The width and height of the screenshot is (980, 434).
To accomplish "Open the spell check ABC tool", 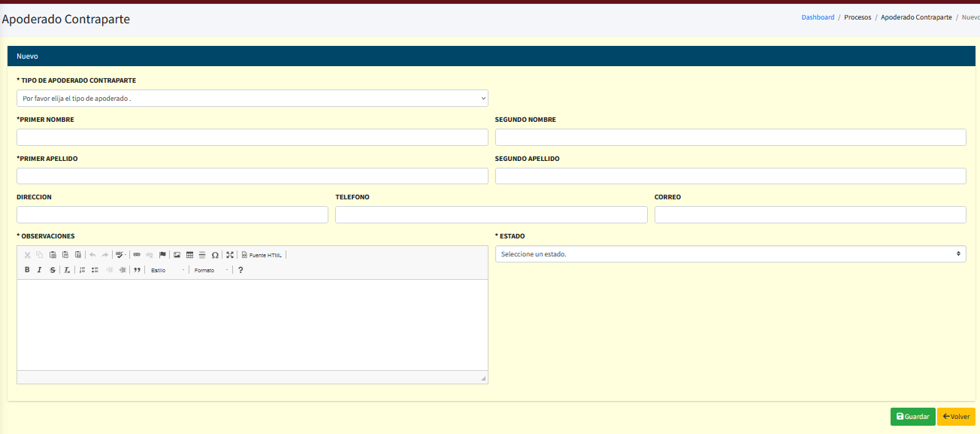I will pyautogui.click(x=120, y=255).
